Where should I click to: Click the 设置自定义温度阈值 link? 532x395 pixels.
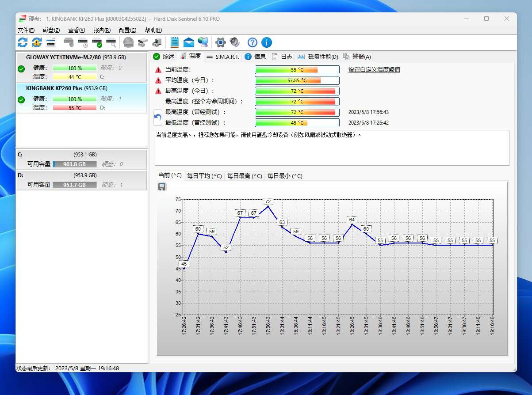point(374,69)
